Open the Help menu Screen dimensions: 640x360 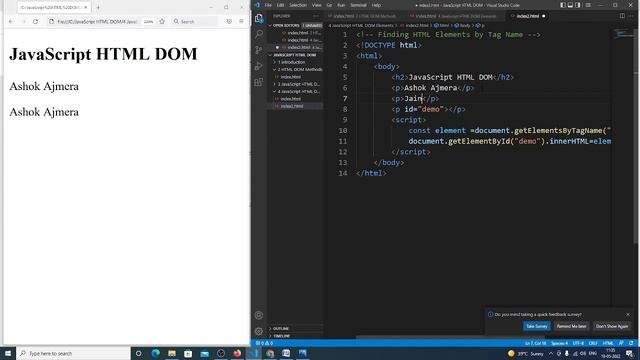[x=376, y=5]
